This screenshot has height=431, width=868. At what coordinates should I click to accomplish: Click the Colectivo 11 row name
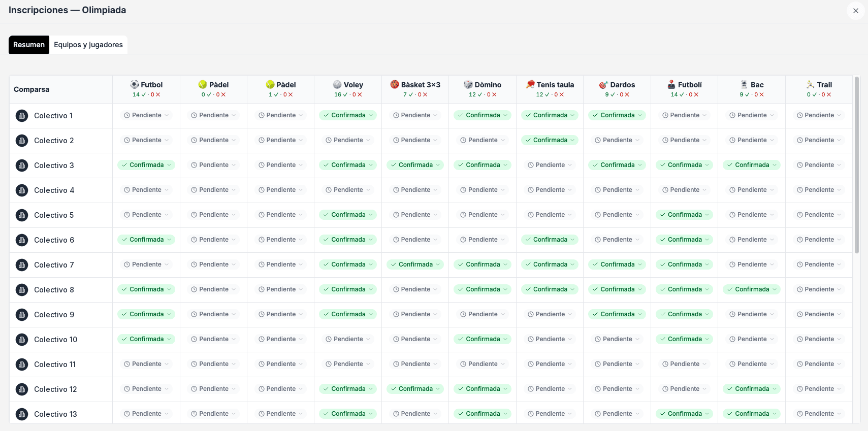pos(55,364)
